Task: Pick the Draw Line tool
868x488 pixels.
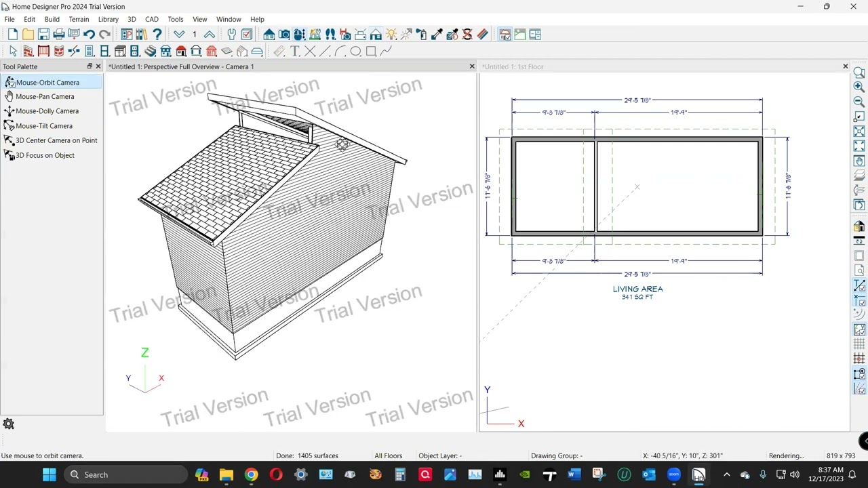Action: coord(325,51)
